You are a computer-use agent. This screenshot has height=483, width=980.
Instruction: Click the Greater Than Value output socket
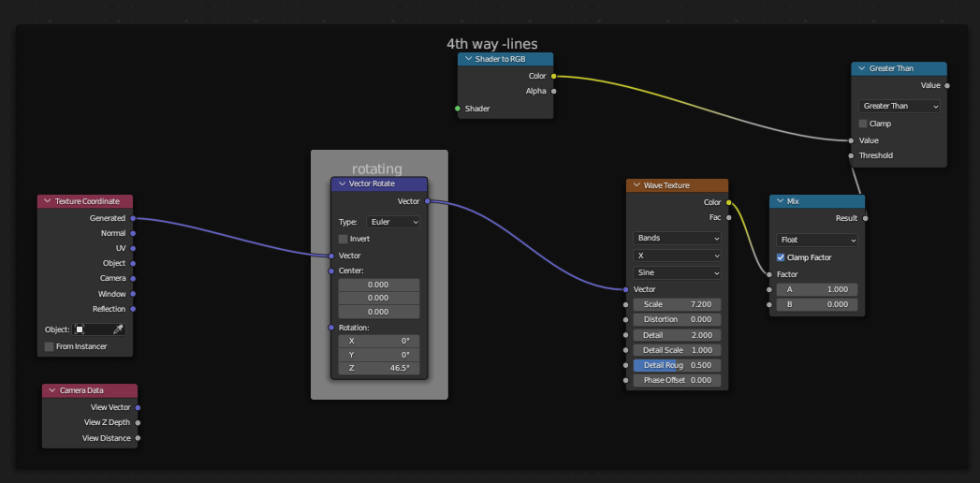pyautogui.click(x=947, y=85)
